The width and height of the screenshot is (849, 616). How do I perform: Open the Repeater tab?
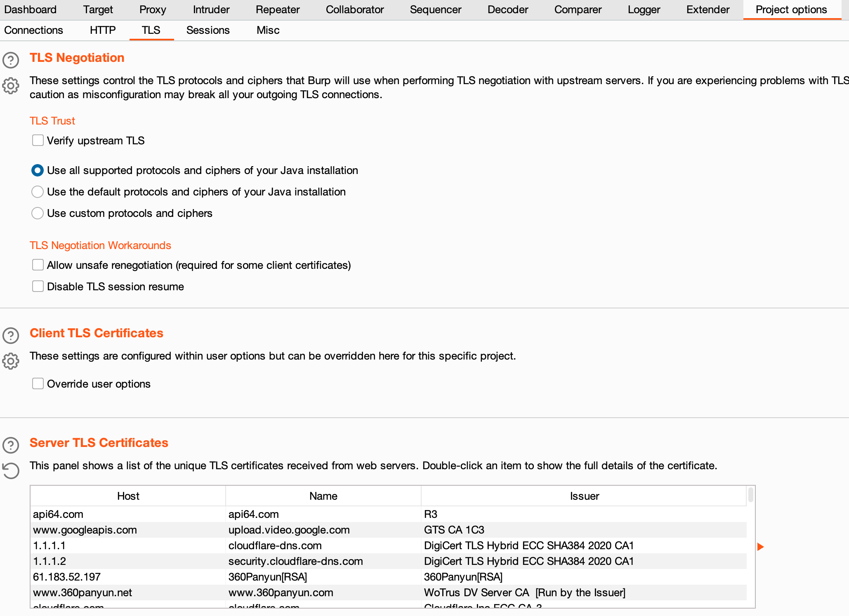click(278, 9)
